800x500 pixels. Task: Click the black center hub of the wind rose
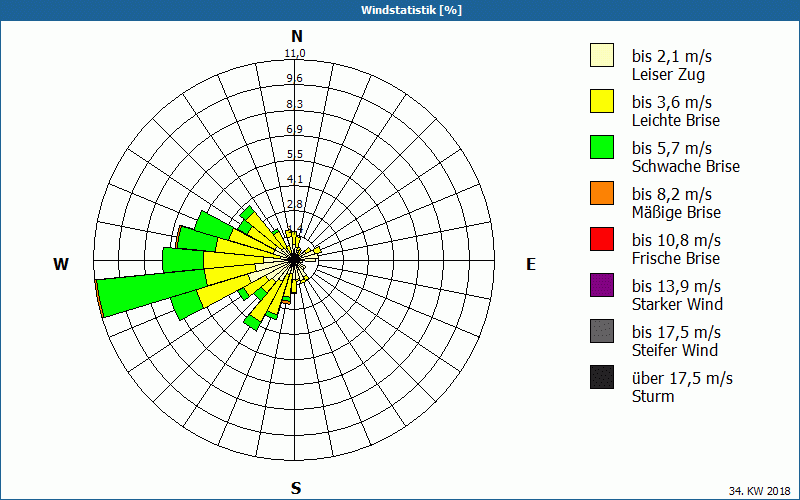(x=294, y=260)
